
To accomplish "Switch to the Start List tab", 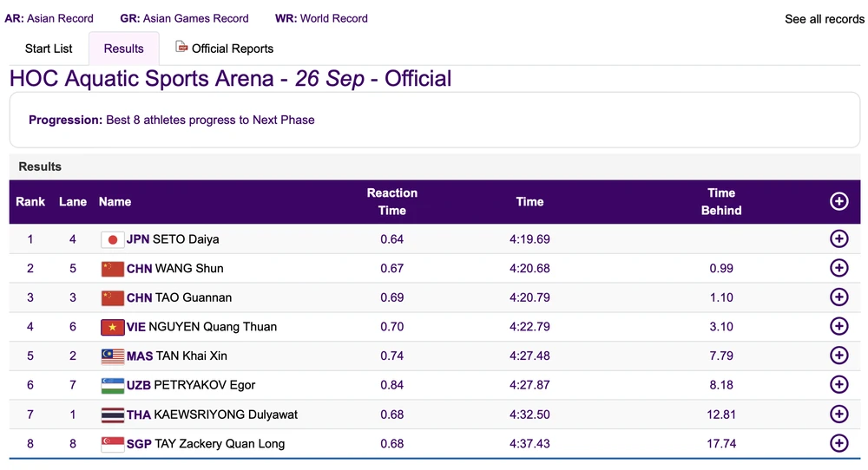I will (x=49, y=49).
